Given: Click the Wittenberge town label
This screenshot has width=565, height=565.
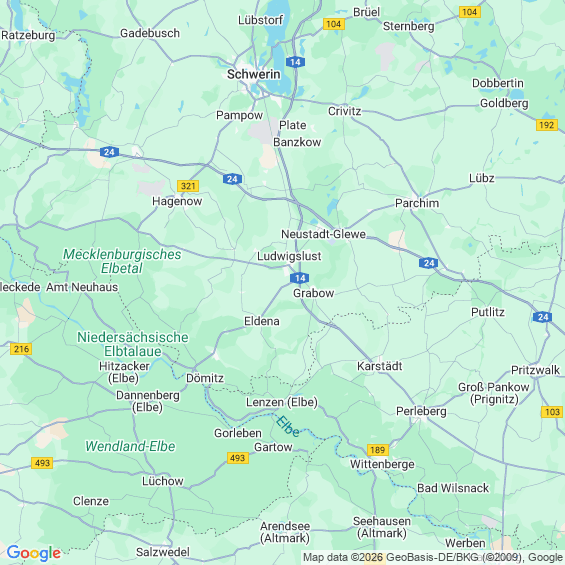Looking at the screenshot, I should coord(382,464).
